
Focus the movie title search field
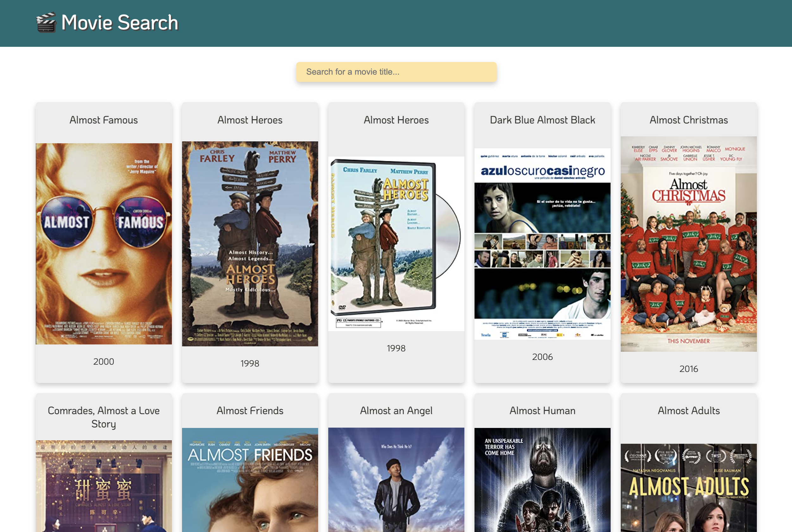[x=396, y=72]
